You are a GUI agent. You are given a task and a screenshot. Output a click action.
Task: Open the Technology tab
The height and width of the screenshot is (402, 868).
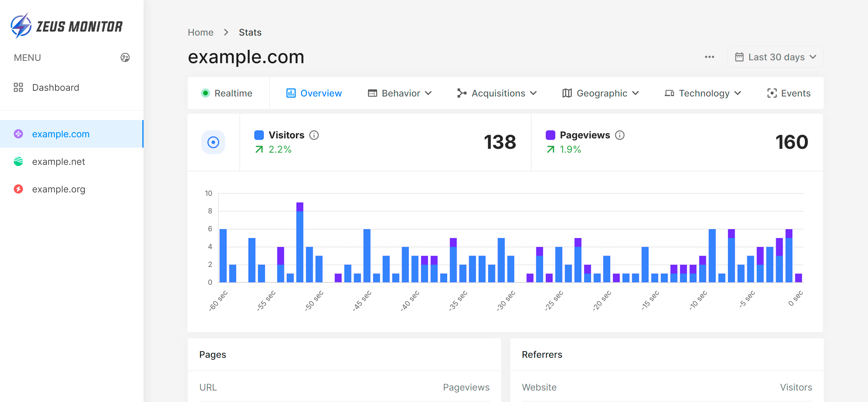(703, 93)
